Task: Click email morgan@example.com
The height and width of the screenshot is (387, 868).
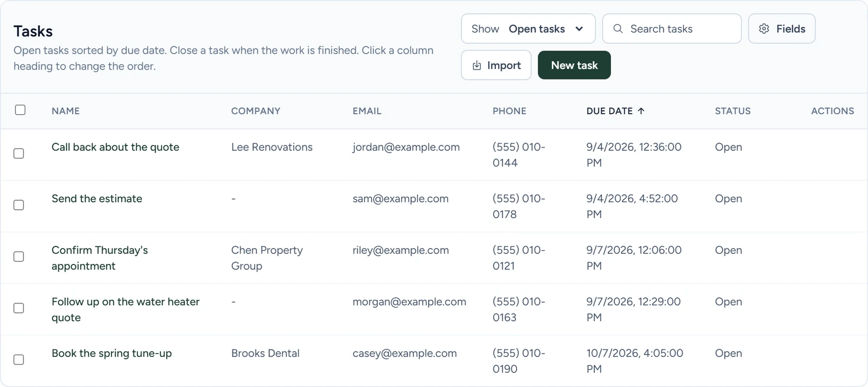Action: pos(409,302)
